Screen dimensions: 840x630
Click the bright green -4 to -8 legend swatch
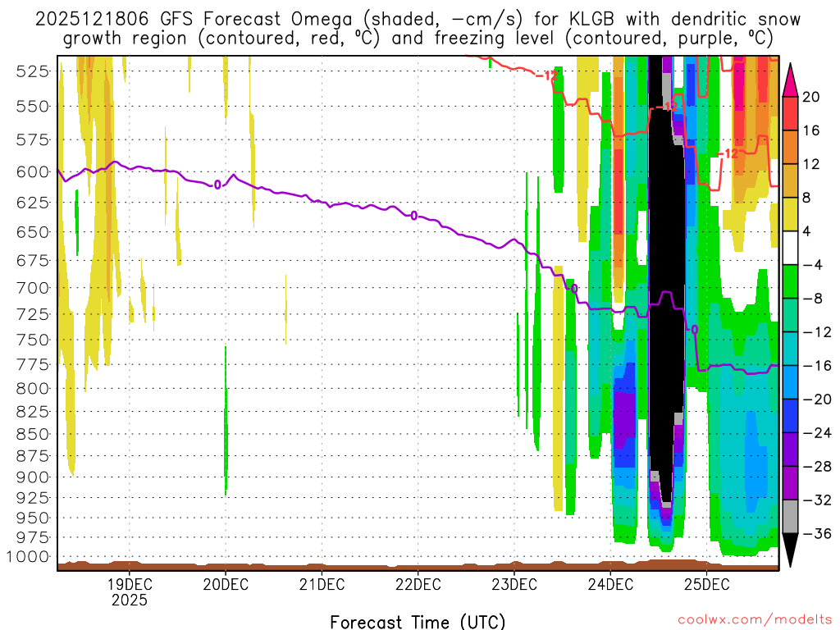tap(790, 281)
